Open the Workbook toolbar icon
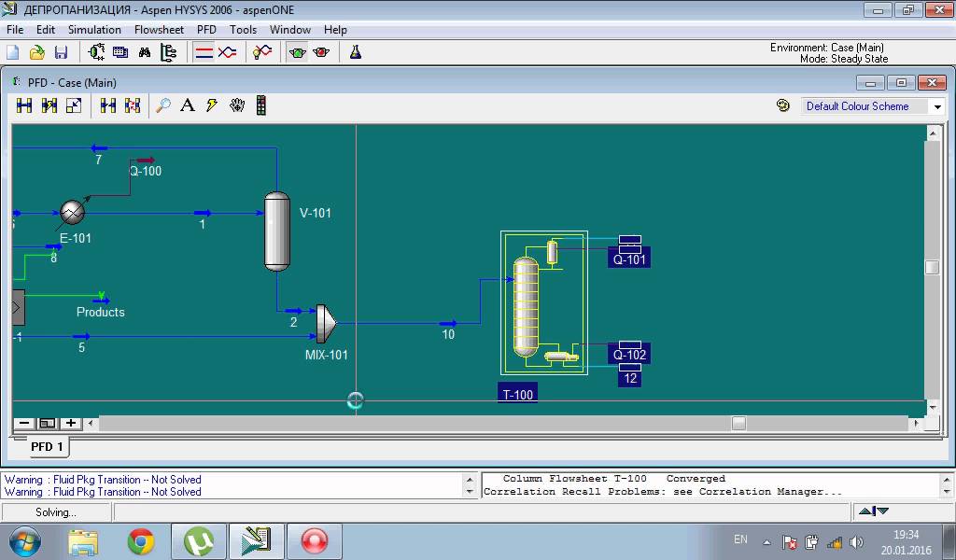The image size is (956, 560). point(120,52)
